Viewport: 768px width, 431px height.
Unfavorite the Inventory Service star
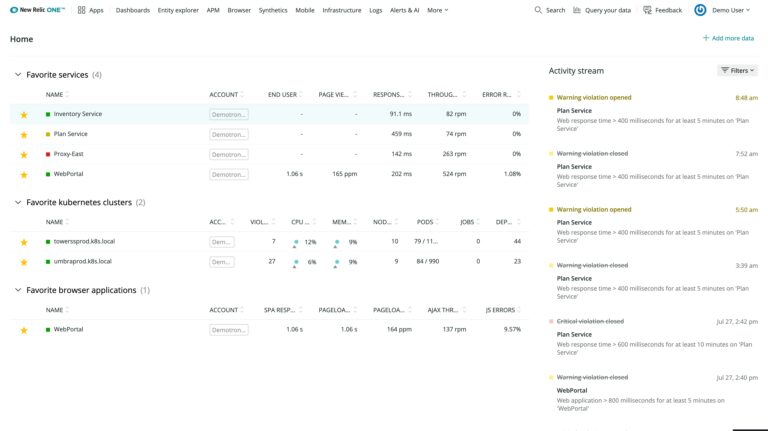[24, 115]
